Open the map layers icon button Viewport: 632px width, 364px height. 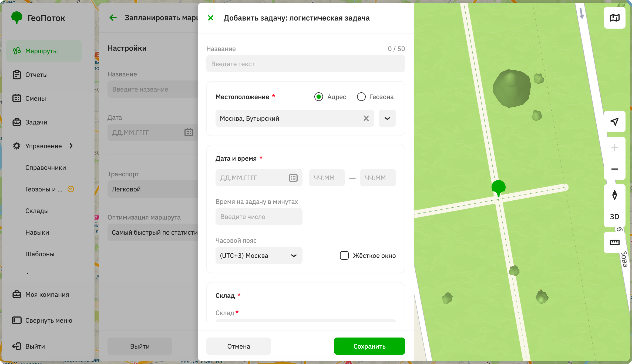[x=615, y=18]
